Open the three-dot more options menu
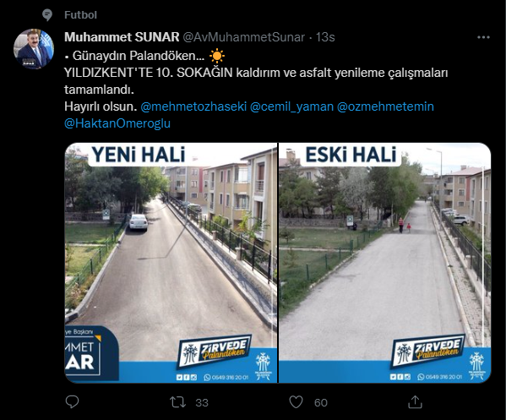506x420 pixels. 483,37
